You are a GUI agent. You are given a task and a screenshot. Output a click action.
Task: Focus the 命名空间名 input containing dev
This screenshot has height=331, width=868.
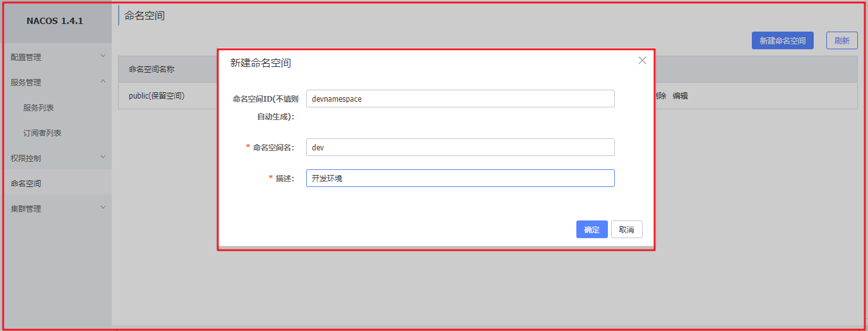coord(460,147)
